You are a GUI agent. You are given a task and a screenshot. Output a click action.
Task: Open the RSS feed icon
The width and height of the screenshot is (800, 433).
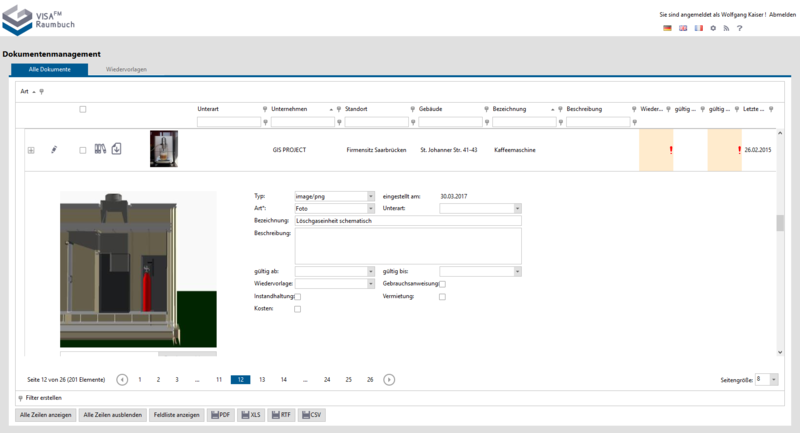click(726, 28)
